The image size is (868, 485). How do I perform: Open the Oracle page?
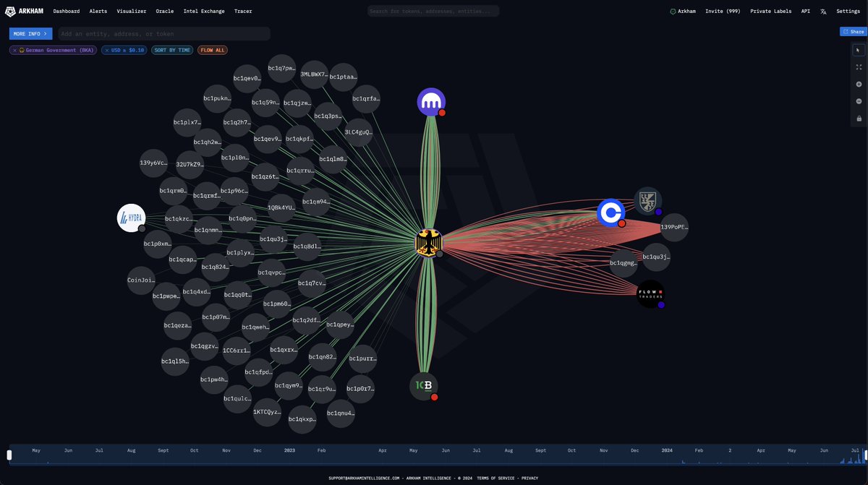pos(165,12)
